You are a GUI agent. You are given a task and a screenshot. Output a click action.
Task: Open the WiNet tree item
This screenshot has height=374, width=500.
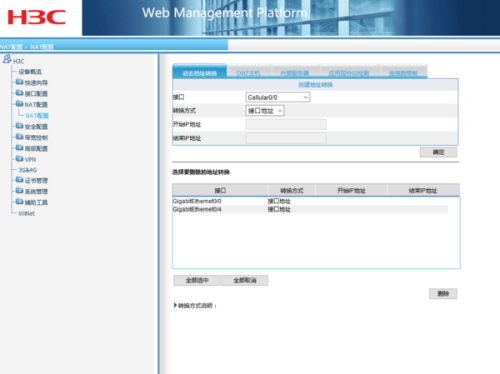click(x=27, y=214)
